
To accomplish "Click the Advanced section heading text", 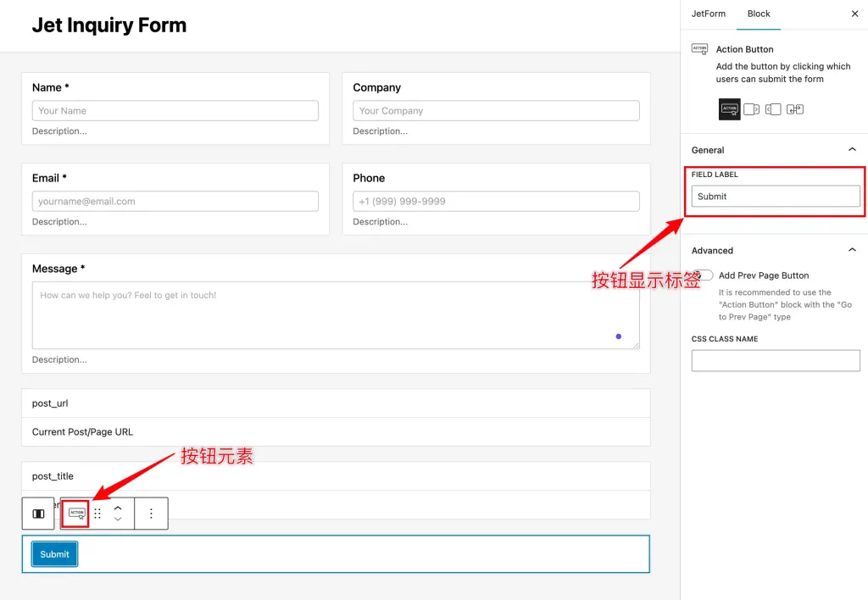I will pyautogui.click(x=712, y=251).
